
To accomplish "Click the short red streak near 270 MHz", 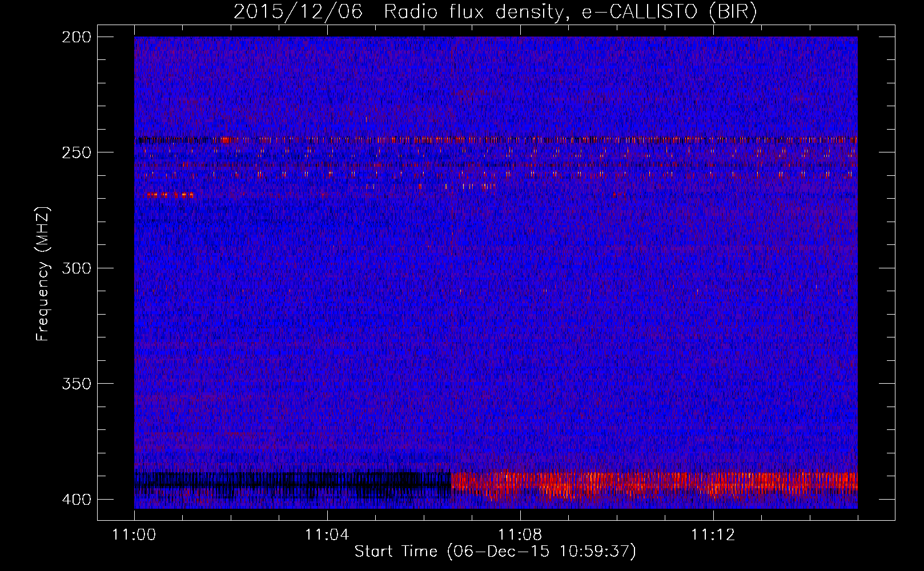I will point(170,195).
